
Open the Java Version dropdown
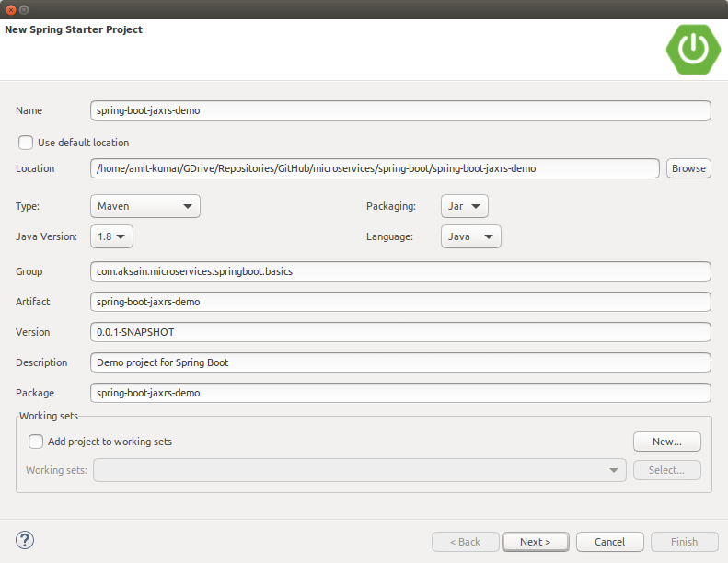coord(111,236)
